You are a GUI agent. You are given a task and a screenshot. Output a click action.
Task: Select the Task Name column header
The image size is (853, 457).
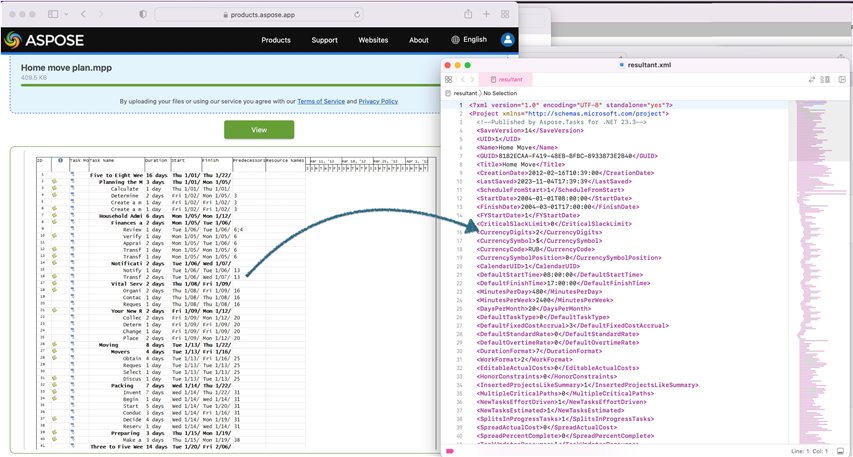click(102, 161)
